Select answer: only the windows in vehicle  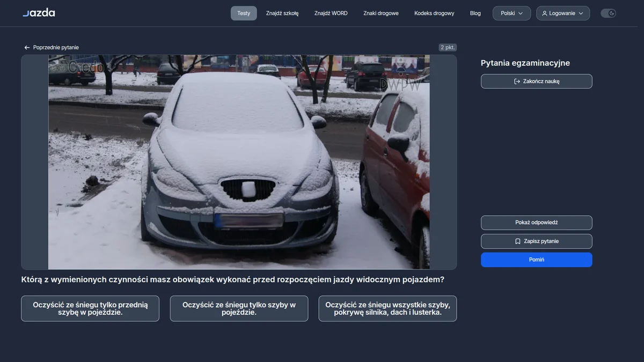(x=239, y=308)
